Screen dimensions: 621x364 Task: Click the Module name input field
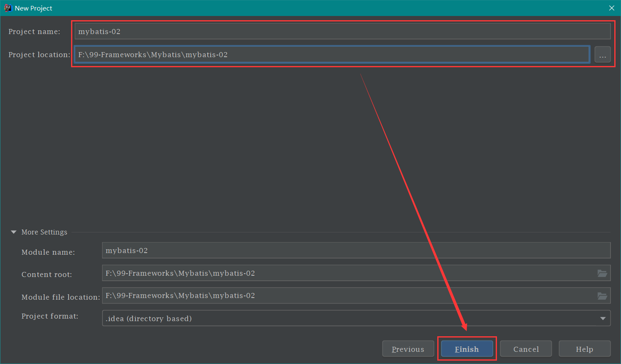pos(356,251)
